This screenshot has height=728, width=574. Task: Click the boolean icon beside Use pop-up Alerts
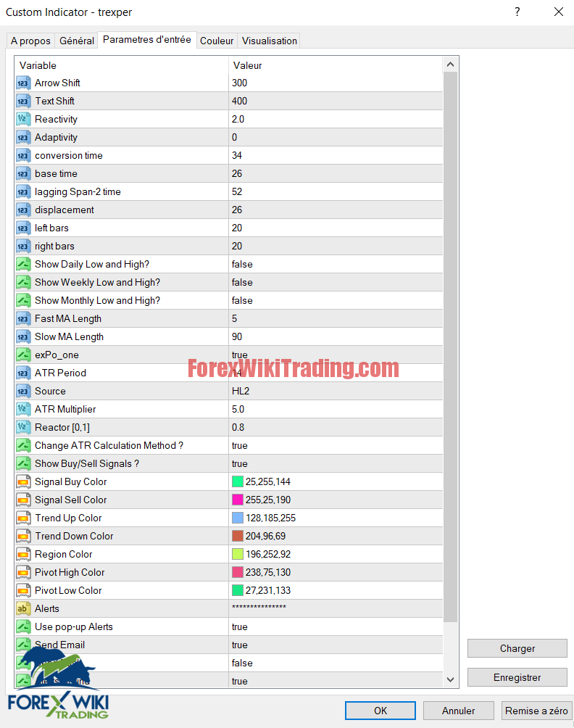click(x=23, y=626)
